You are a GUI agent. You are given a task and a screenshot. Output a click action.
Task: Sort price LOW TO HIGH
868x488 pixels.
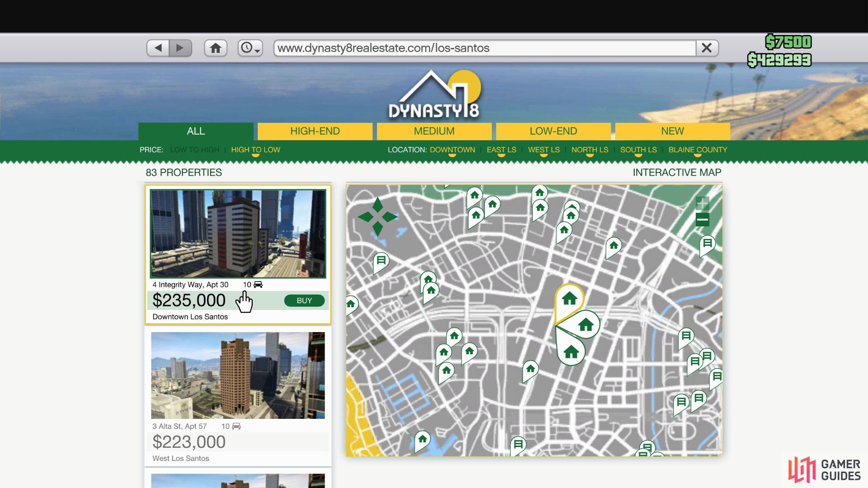(194, 150)
